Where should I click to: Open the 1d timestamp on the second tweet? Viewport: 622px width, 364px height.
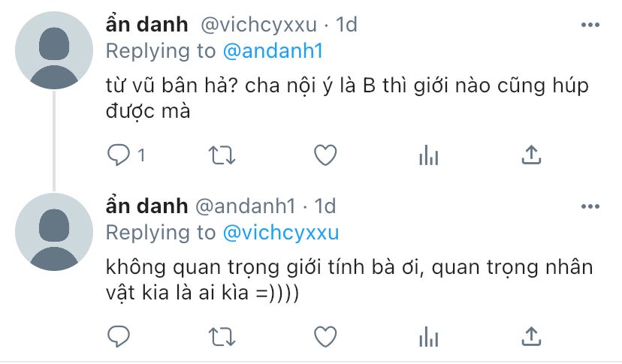coord(325,206)
